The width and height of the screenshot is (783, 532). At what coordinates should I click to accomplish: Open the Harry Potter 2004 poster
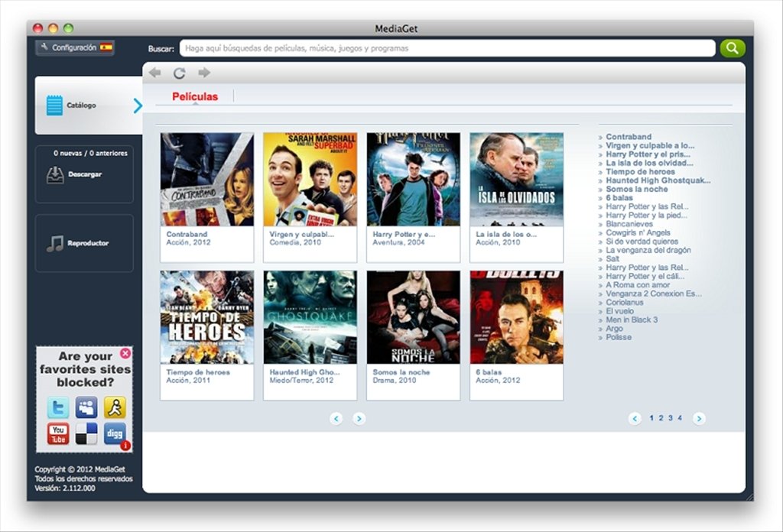(x=414, y=180)
